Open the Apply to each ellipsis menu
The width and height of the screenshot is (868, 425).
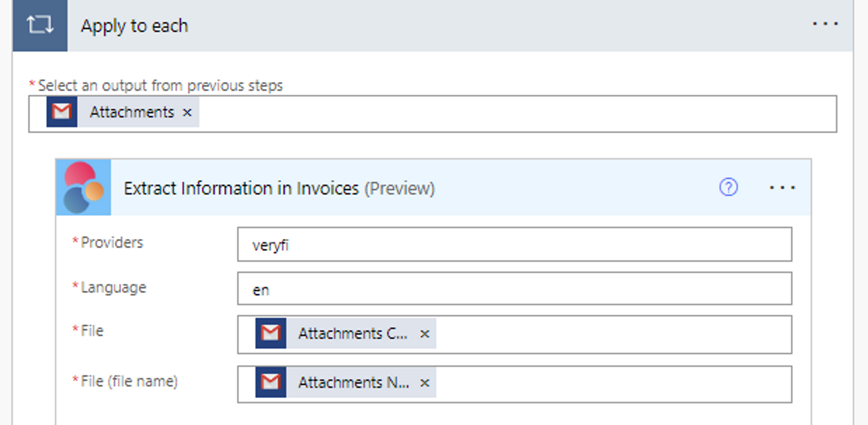[825, 24]
